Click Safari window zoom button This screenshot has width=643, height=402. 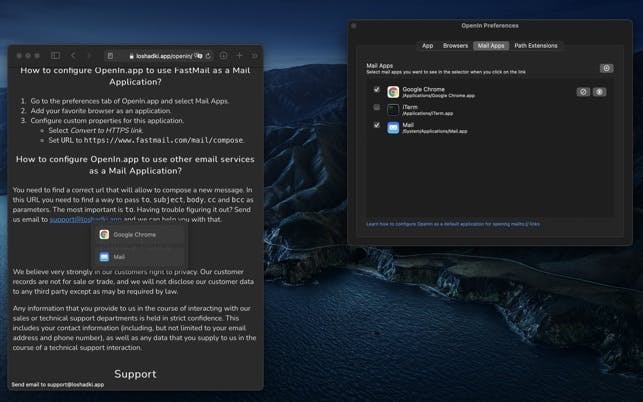click(x=37, y=55)
